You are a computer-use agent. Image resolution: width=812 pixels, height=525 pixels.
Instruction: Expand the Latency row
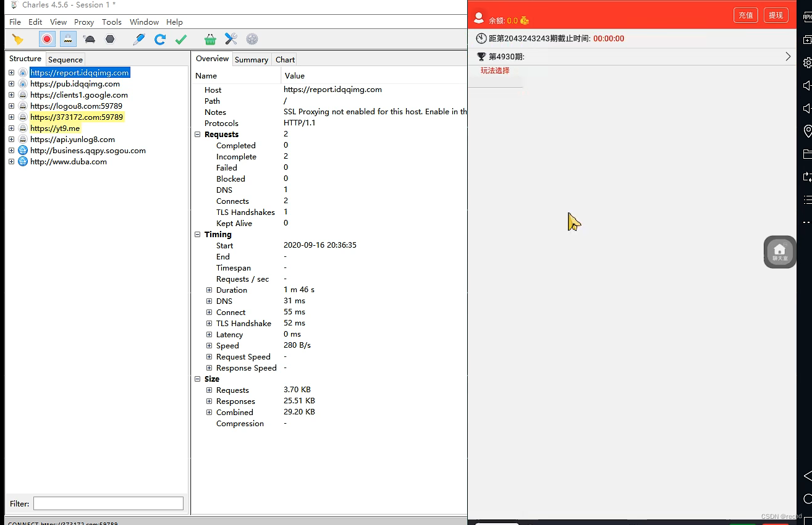click(209, 335)
